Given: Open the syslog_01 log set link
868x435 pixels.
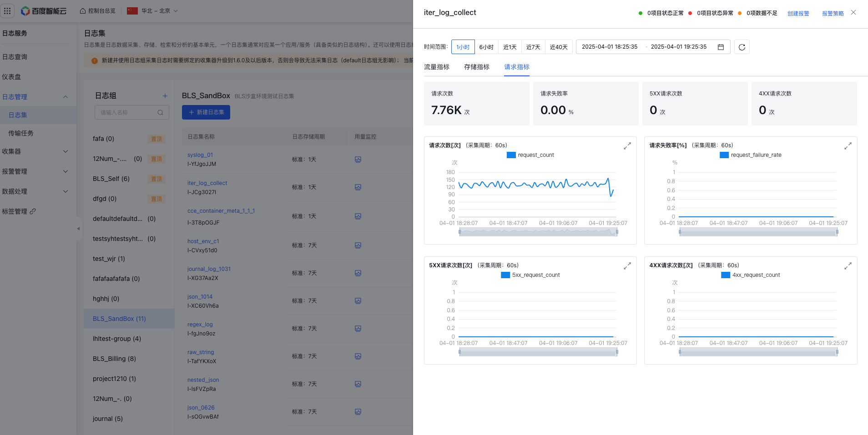Looking at the screenshot, I should 200,155.
